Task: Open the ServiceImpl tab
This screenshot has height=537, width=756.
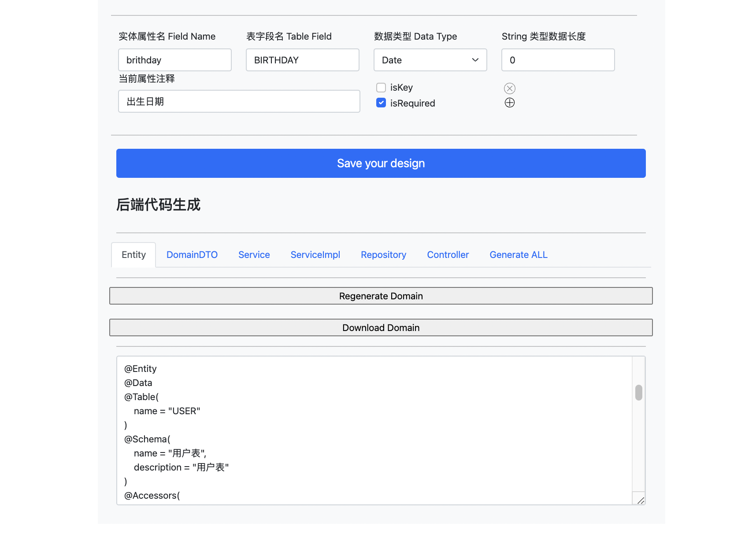Action: click(315, 254)
